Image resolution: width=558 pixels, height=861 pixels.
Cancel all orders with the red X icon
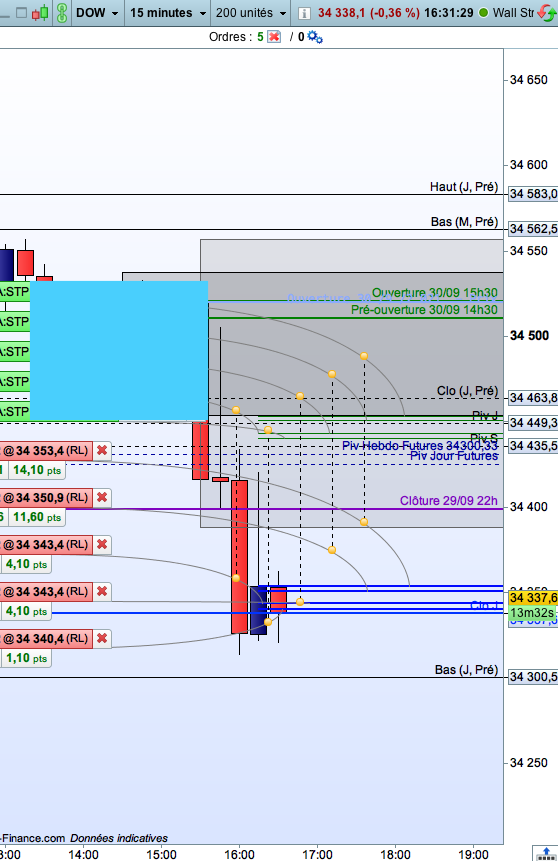pyautogui.click(x=274, y=37)
